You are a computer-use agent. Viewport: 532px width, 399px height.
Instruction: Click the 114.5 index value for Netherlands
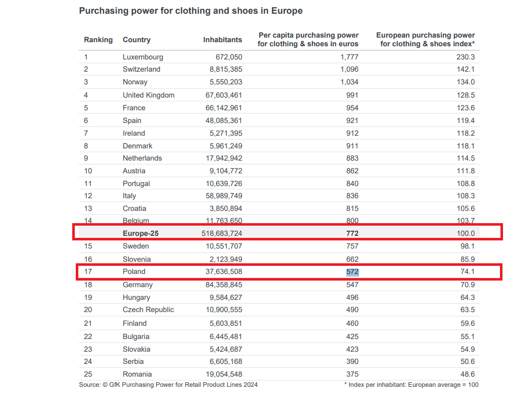pos(465,158)
